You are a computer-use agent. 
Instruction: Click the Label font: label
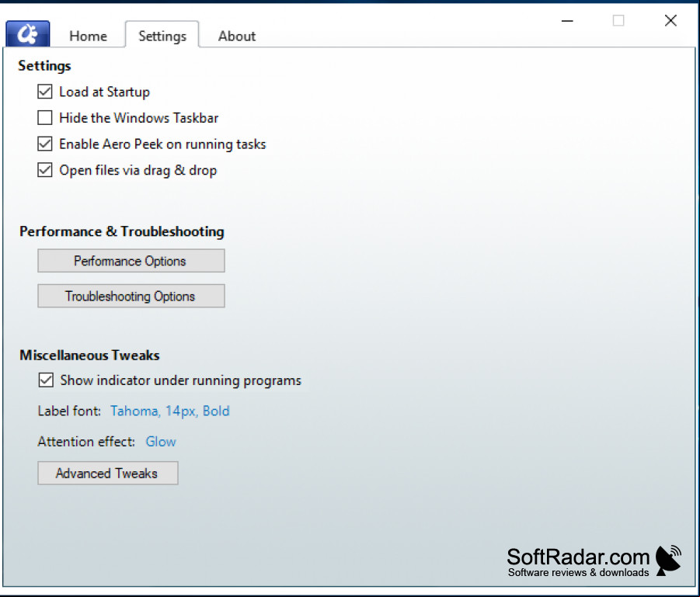point(69,411)
